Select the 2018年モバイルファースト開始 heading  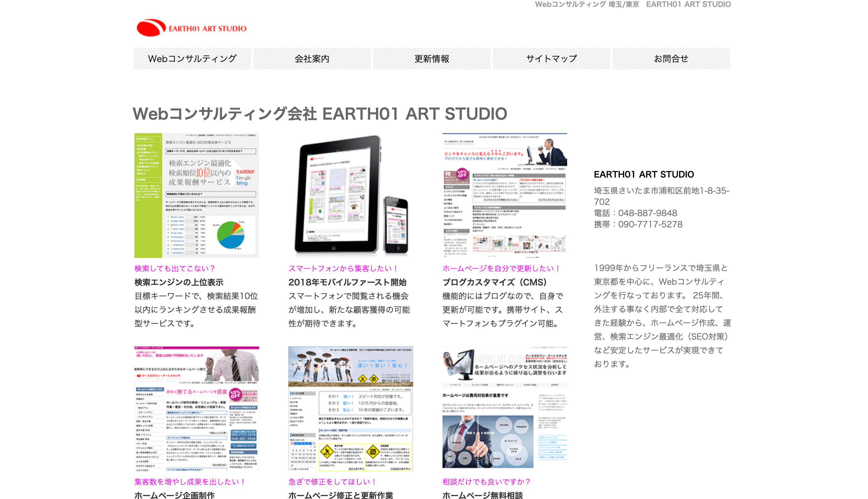point(347,282)
